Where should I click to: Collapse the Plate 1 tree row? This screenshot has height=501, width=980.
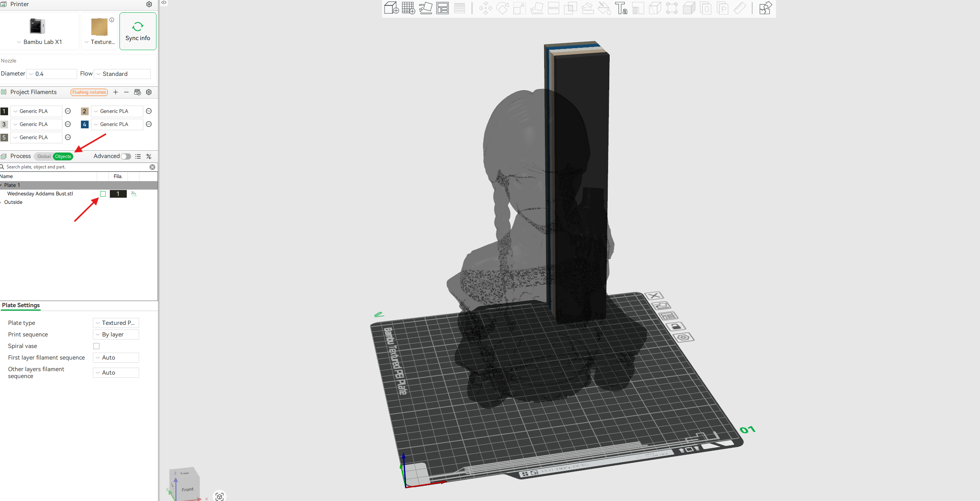pyautogui.click(x=1, y=185)
